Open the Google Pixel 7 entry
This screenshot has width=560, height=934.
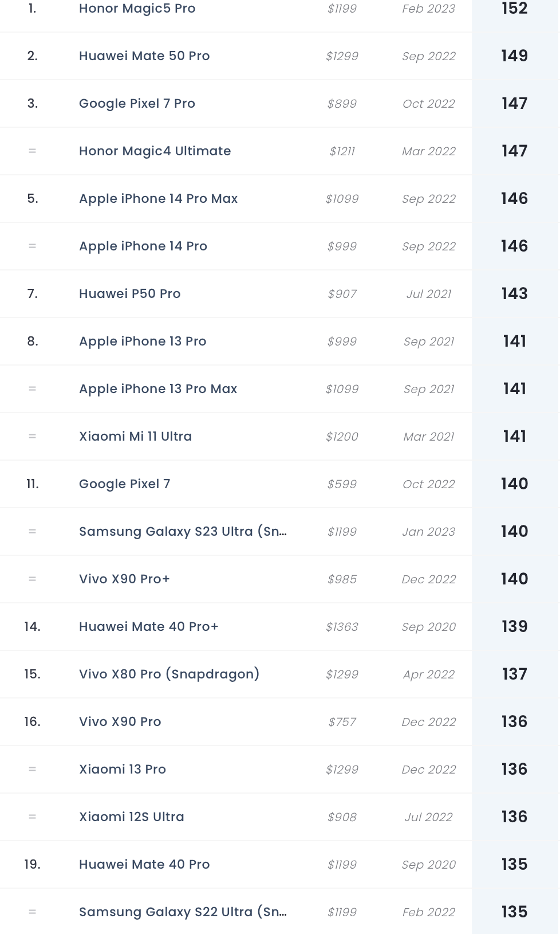click(125, 484)
